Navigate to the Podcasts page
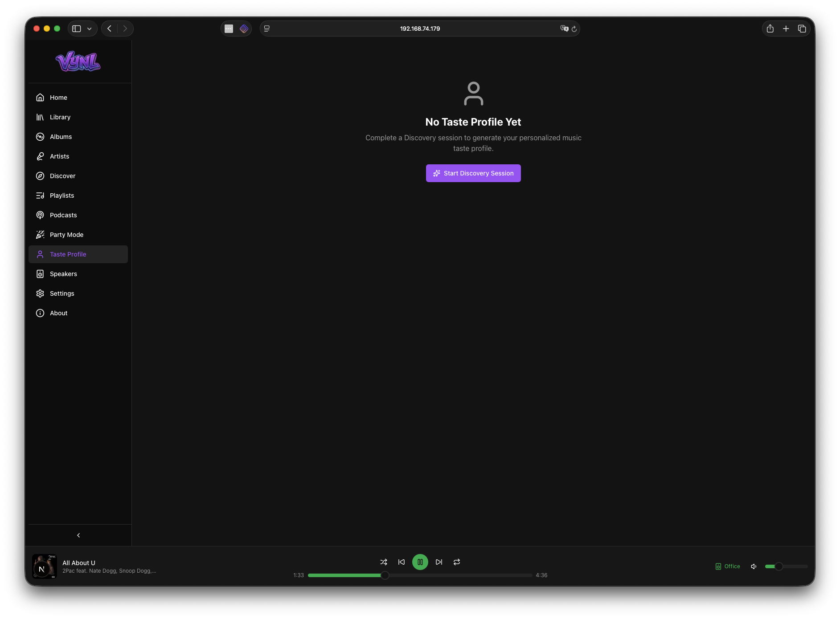840x619 pixels. point(63,215)
